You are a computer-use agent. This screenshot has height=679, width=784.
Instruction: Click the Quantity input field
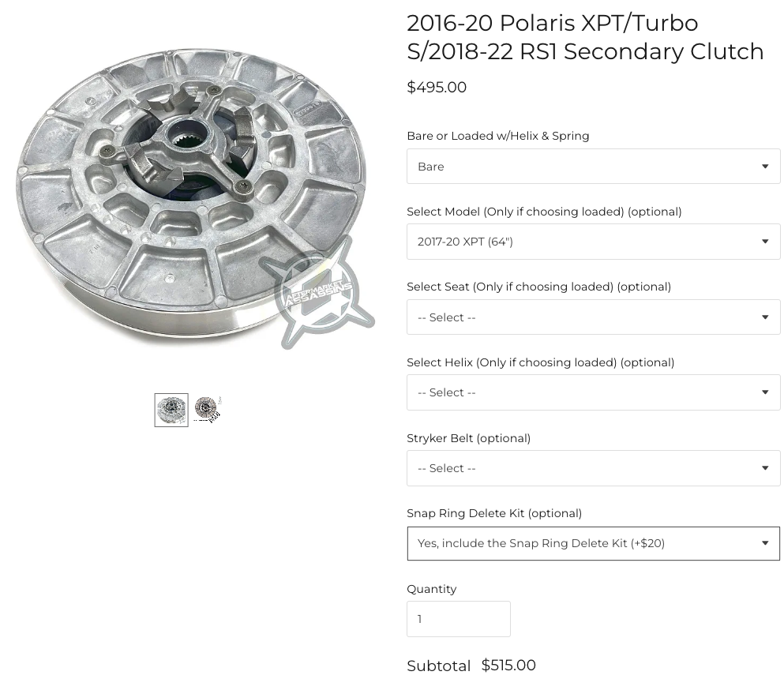459,619
